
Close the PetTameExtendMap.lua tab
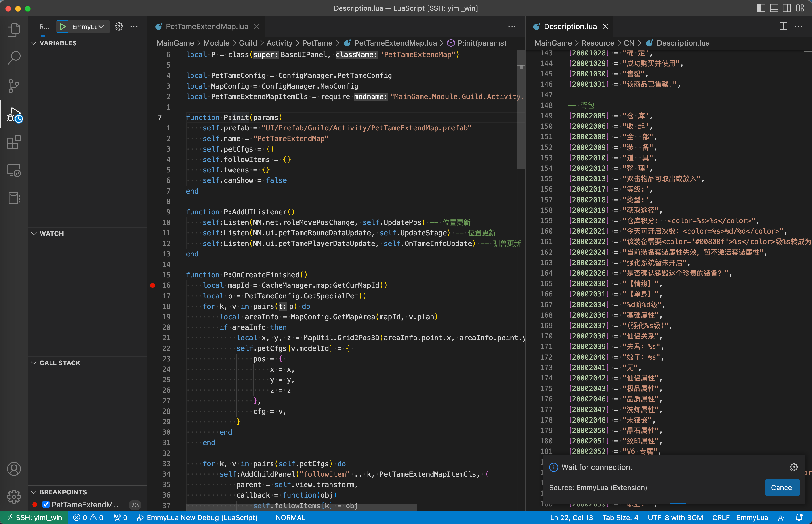coord(257,26)
